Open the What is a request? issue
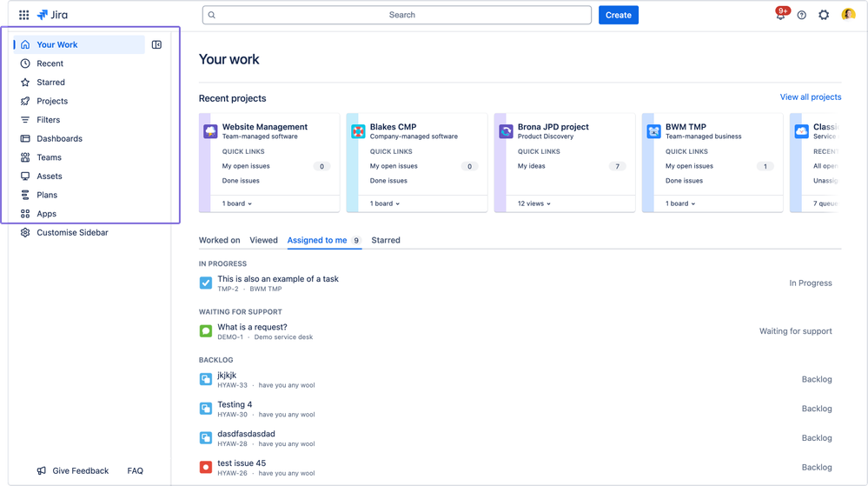Image resolution: width=868 pixels, height=486 pixels. [253, 328]
